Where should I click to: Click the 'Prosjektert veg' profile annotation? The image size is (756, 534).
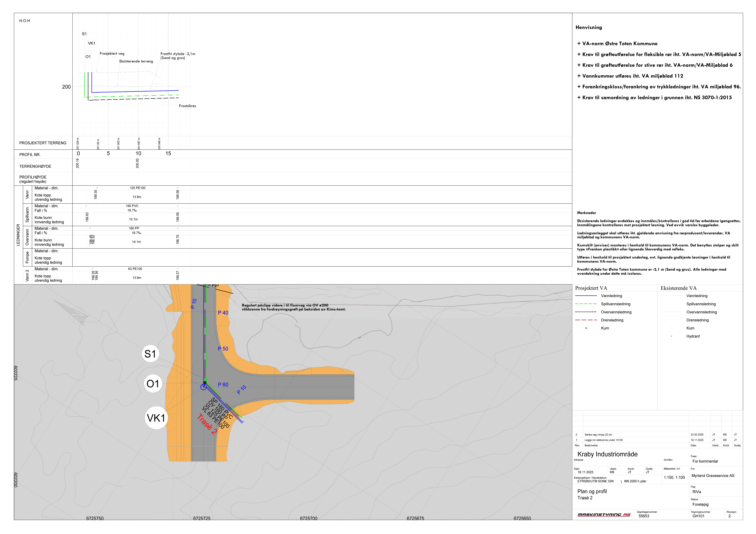point(112,54)
